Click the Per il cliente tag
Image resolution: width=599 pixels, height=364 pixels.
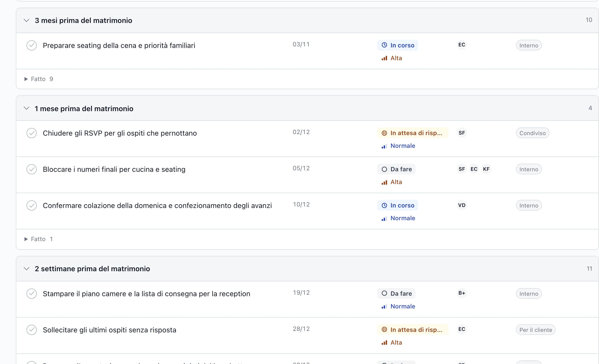[x=536, y=330]
